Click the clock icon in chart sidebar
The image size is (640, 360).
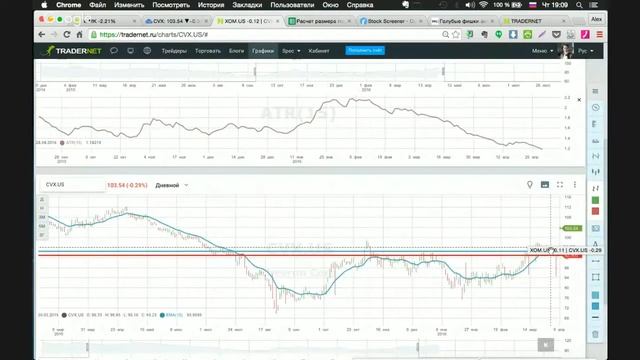click(596, 108)
